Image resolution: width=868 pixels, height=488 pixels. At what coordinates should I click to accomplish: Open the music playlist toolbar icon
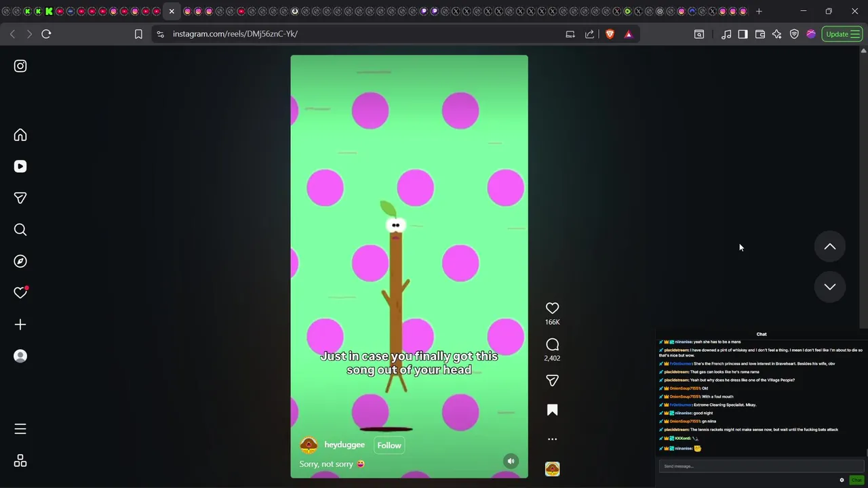coord(726,34)
